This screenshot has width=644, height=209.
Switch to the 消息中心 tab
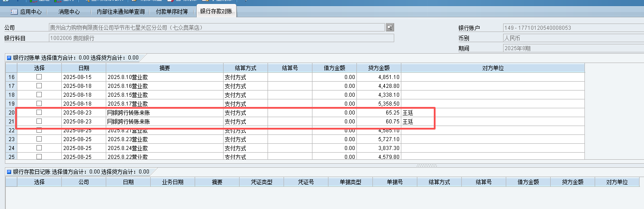(x=69, y=12)
